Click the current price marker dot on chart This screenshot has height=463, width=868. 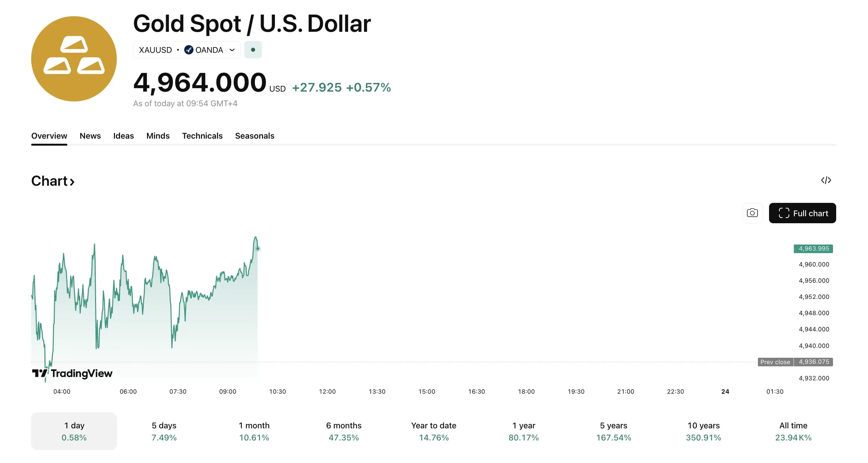pos(258,249)
